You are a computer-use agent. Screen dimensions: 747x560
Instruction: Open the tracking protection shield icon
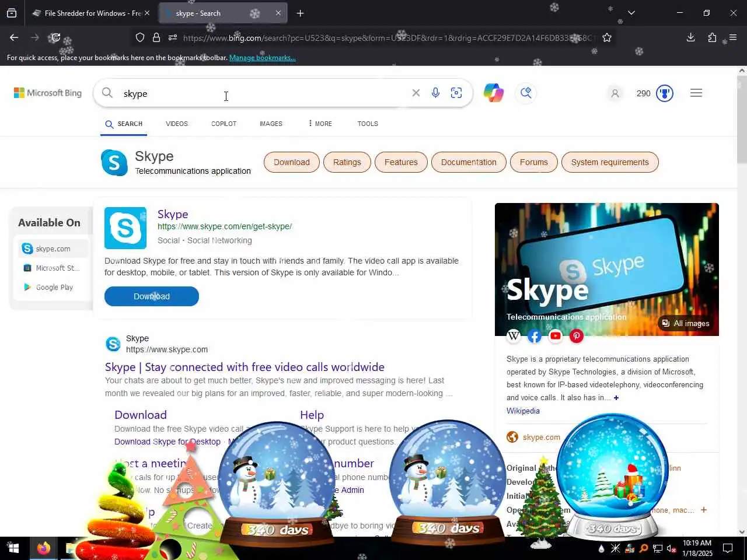140,37
